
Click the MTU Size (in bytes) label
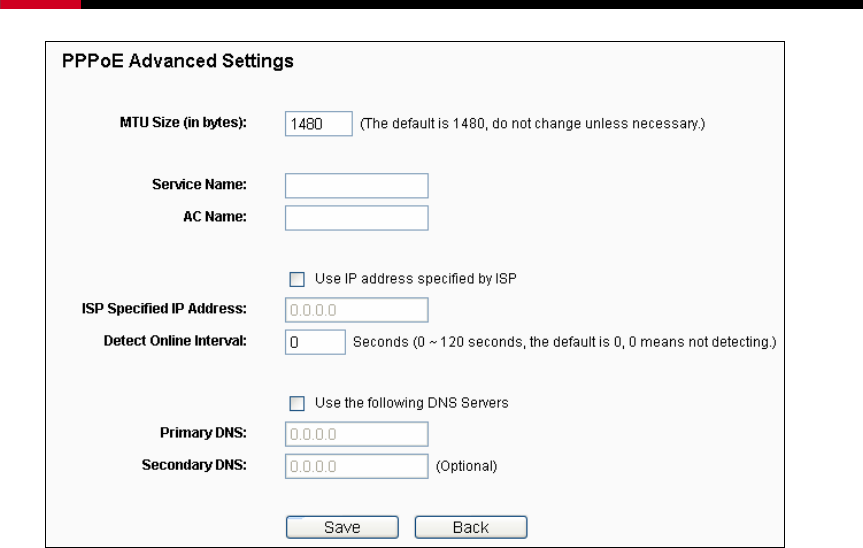pos(183,122)
